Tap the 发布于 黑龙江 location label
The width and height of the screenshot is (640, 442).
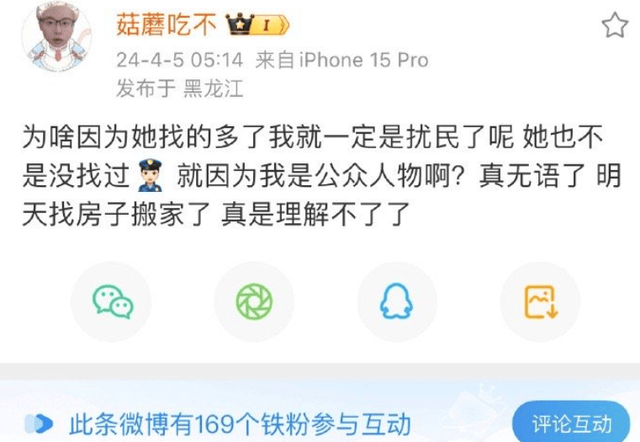click(x=180, y=89)
